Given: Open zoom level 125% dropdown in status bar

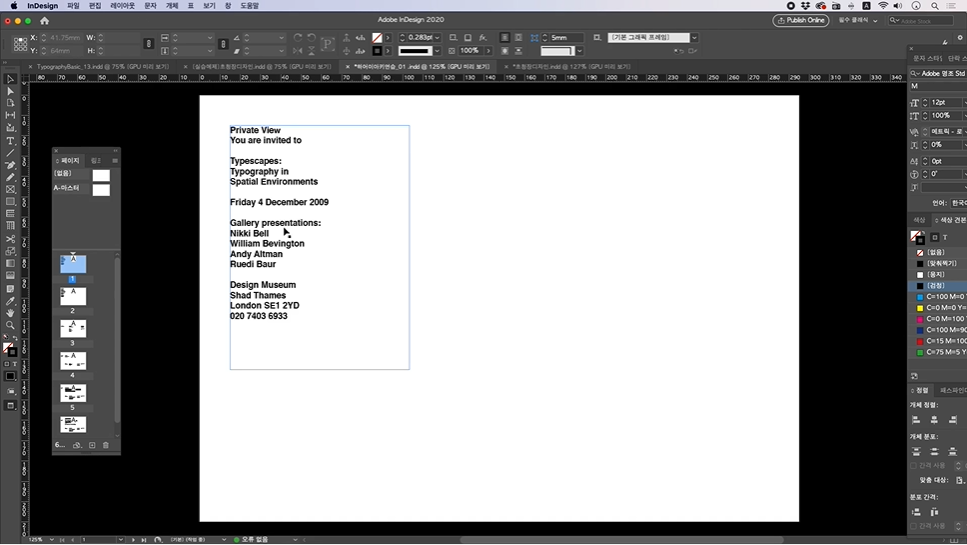Looking at the screenshot, I should pyautogui.click(x=51, y=540).
